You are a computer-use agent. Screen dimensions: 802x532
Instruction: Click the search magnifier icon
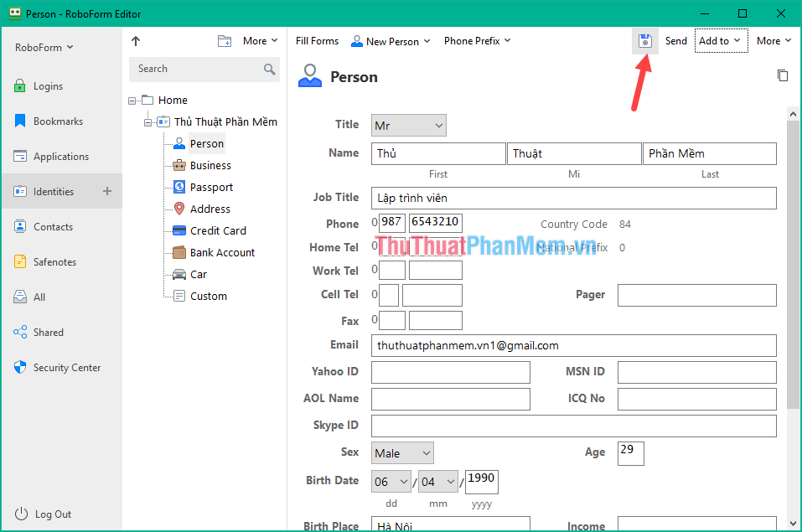click(270, 69)
